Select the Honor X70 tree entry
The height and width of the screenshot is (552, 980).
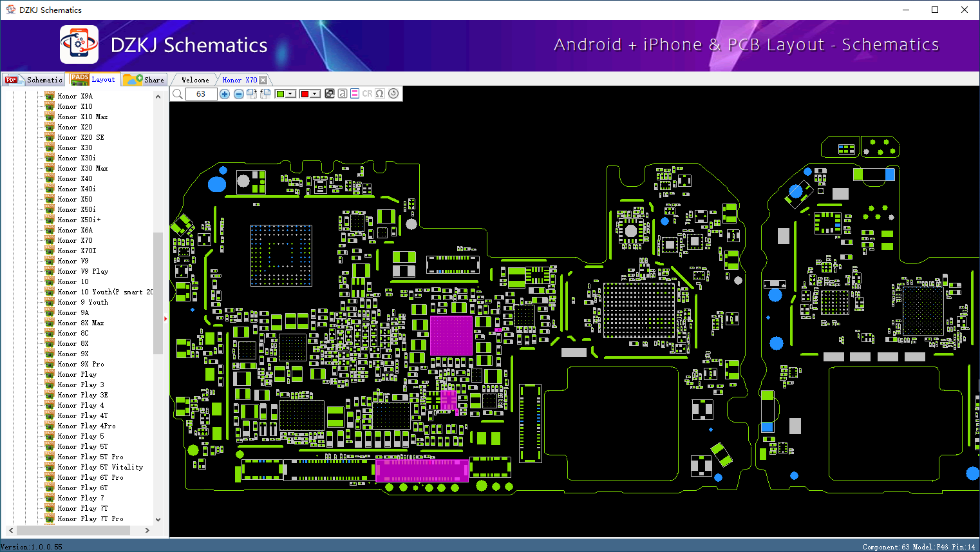tap(75, 240)
